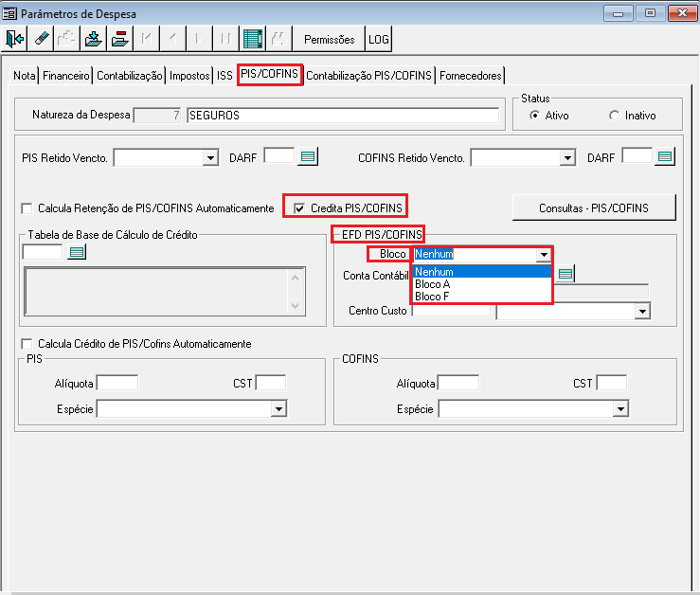Collapse the Bloco dropdown arrow

point(544,255)
